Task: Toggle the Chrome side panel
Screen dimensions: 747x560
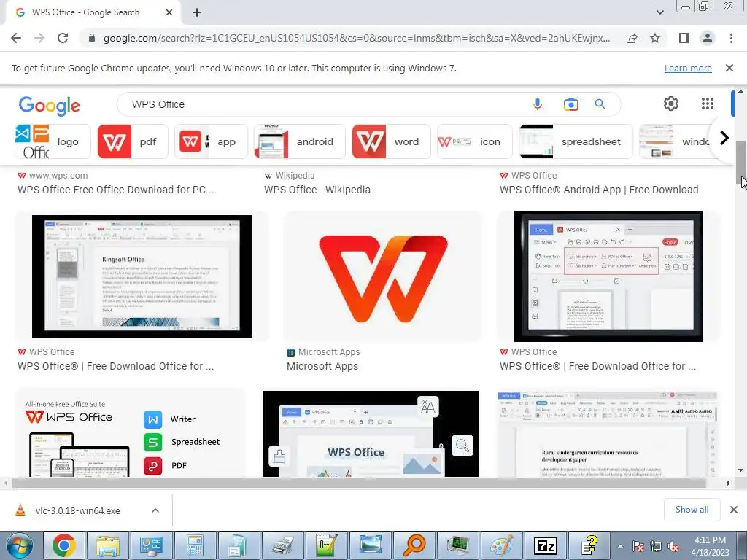Action: pos(684,38)
